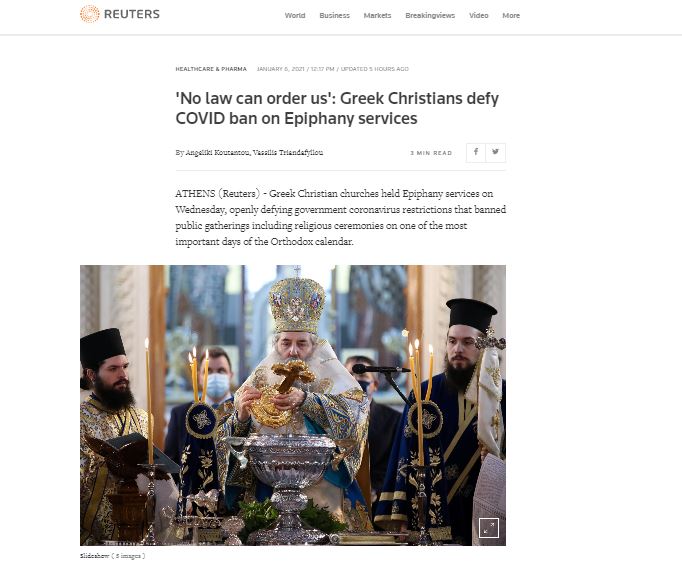This screenshot has height=573, width=682.
Task: Share article on Facebook
Action: coord(476,152)
